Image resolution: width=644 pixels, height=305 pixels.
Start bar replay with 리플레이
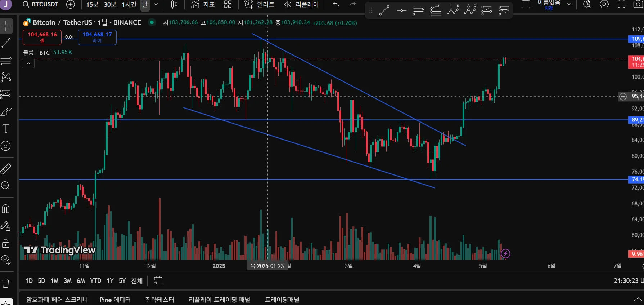(x=301, y=4)
